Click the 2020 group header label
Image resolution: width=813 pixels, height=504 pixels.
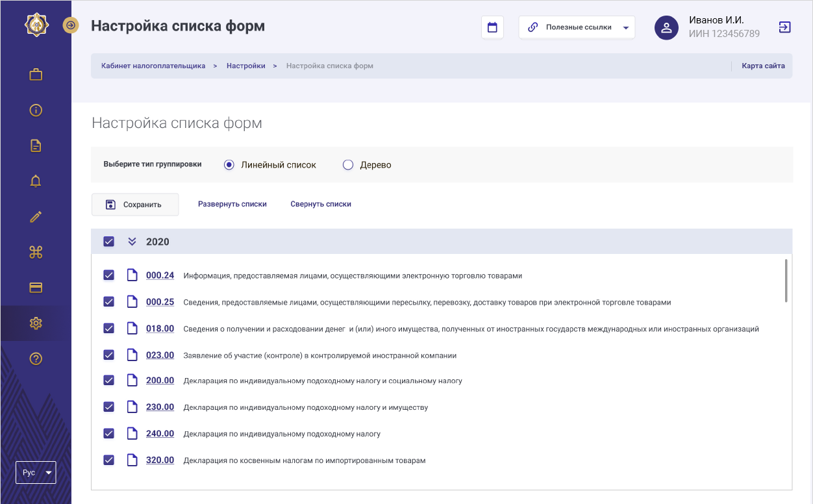click(158, 242)
